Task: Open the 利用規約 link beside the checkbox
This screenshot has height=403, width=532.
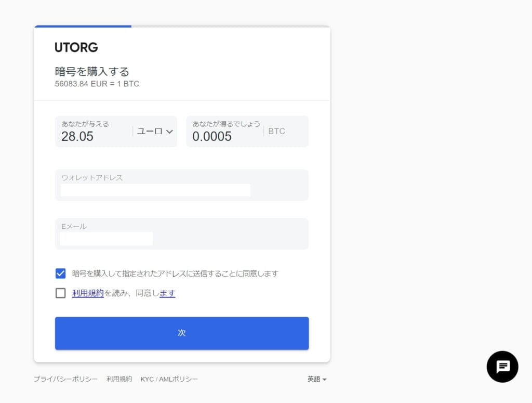Action: [88, 293]
